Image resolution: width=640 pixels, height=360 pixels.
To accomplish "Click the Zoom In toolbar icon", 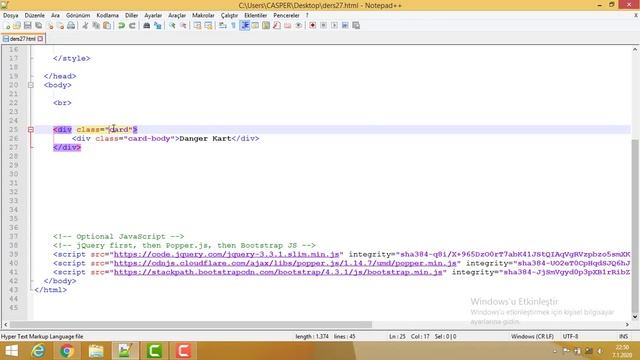I will (172, 25).
